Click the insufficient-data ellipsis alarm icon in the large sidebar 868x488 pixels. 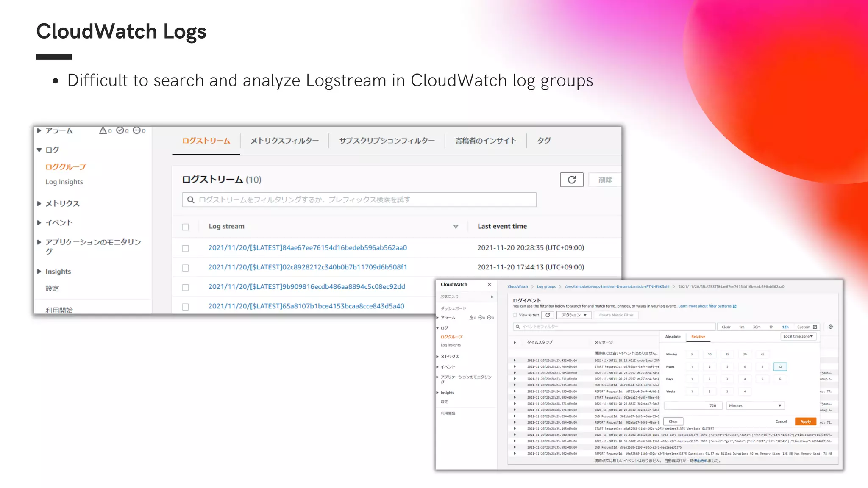click(136, 130)
